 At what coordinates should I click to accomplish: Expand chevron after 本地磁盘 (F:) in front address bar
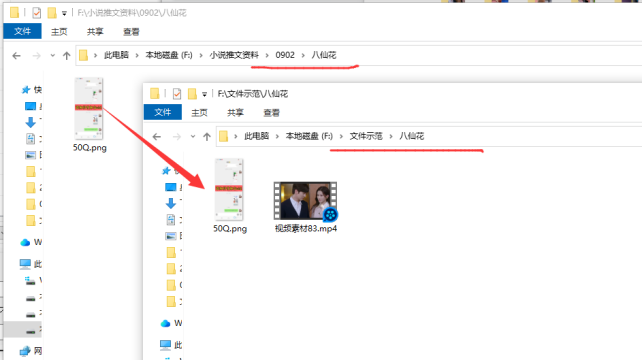(x=341, y=136)
